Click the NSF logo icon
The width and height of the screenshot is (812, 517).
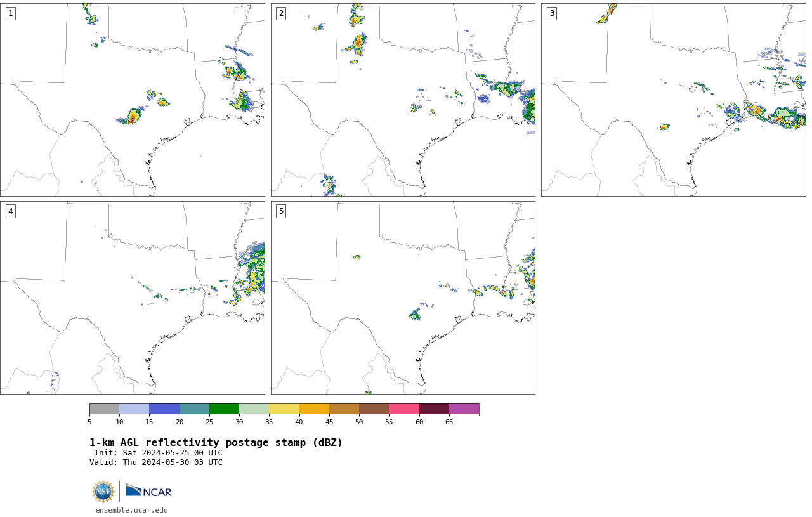click(x=103, y=492)
